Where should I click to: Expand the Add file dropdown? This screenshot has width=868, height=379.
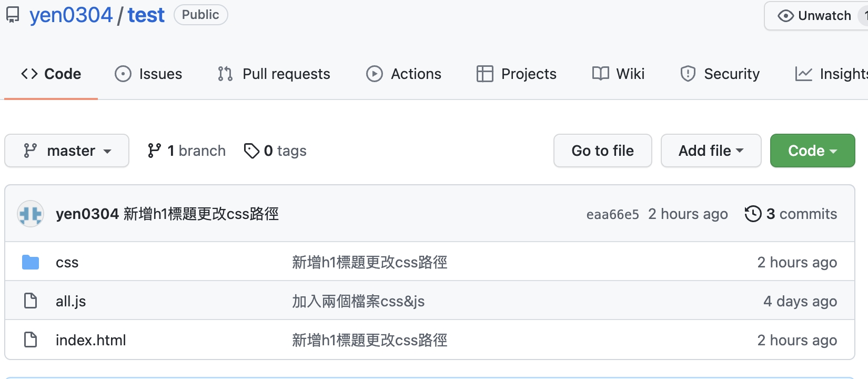(711, 151)
